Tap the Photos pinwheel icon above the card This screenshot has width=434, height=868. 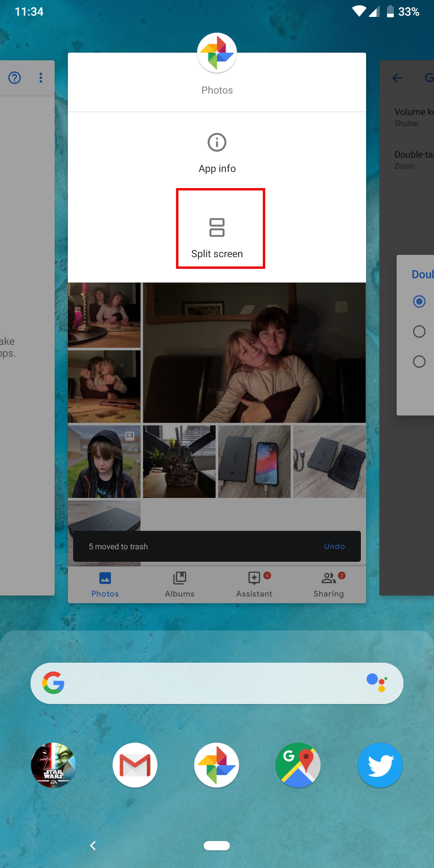pos(217,53)
